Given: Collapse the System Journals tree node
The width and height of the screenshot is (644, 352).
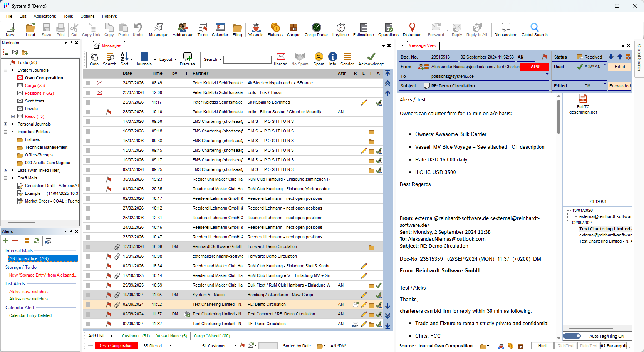Looking at the screenshot, I should [5, 70].
